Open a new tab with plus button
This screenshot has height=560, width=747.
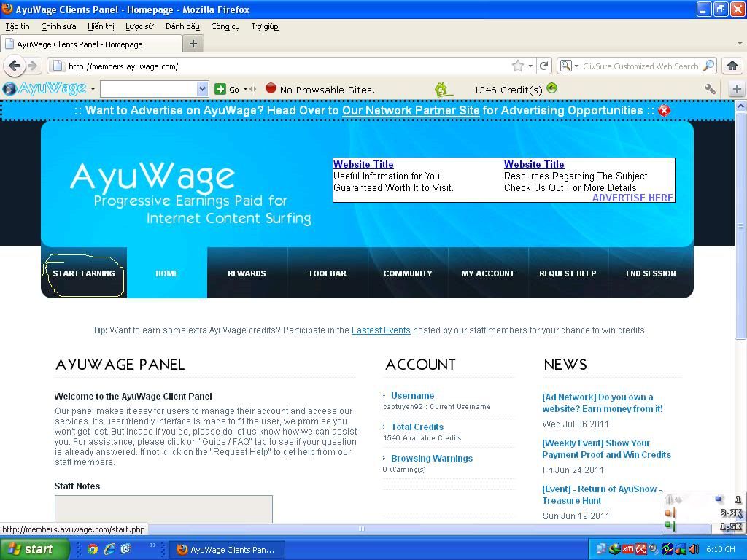point(193,44)
